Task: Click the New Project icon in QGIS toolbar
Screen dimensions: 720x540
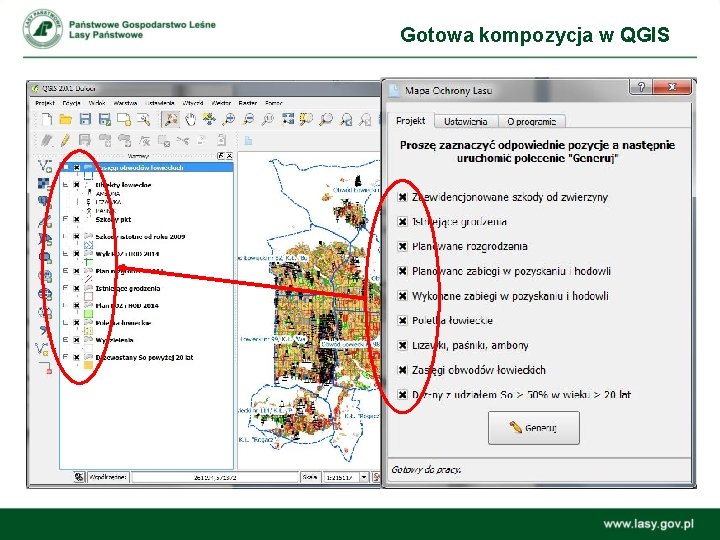Action: [x=46, y=119]
